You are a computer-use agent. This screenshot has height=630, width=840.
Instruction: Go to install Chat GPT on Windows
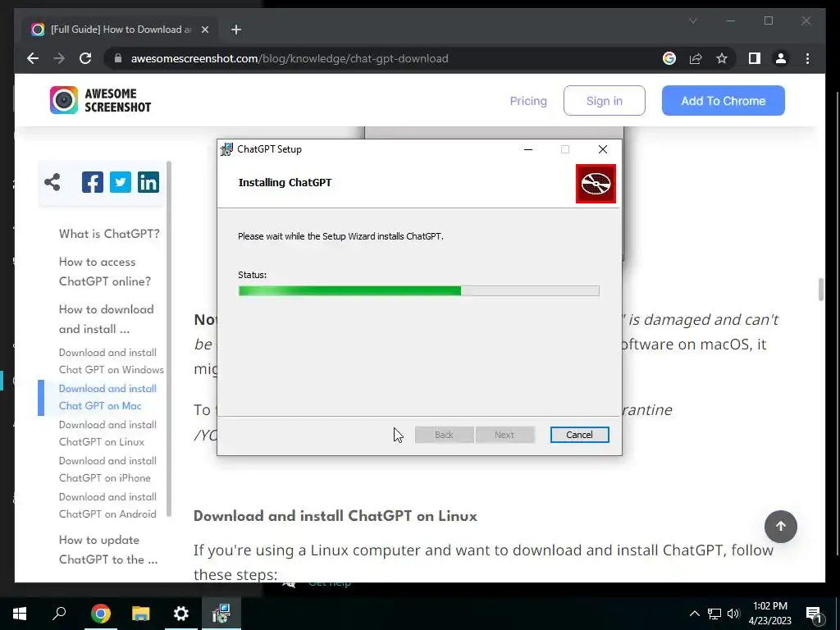[112, 361]
